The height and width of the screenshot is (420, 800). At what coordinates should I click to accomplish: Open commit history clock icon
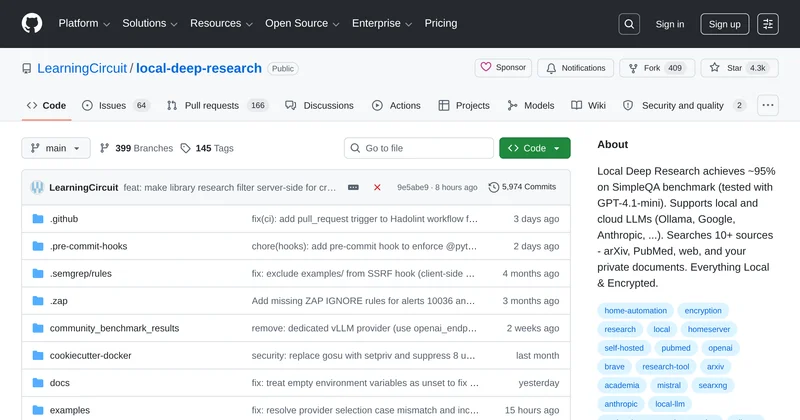(x=494, y=187)
